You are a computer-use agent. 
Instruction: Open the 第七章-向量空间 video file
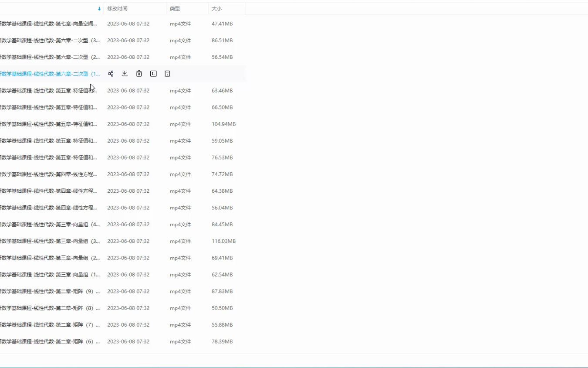[49, 24]
